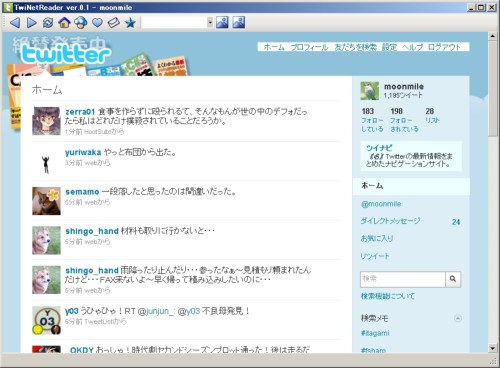Viewport: 500px width, 368px height.
Task: Click the home house icon in toolbar
Action: 64,23
